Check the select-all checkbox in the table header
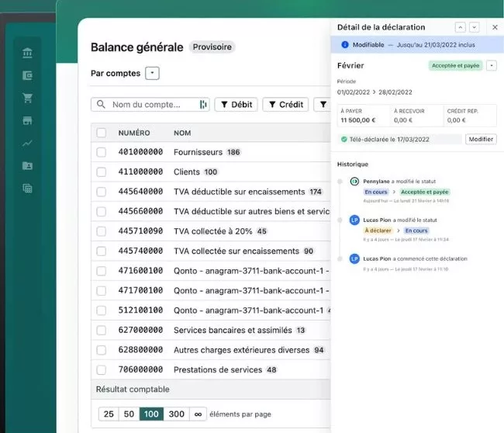This screenshot has height=433, width=504. coord(101,133)
